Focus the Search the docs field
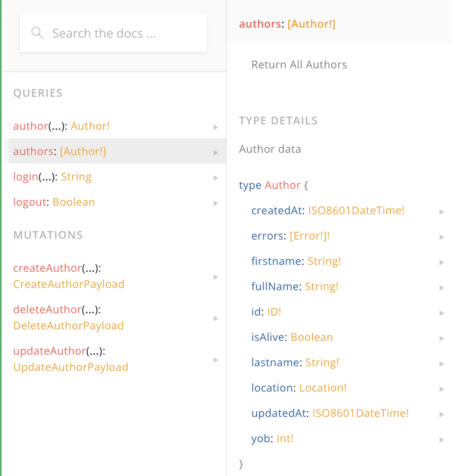Viewport: 455px width, 476px height. (113, 33)
